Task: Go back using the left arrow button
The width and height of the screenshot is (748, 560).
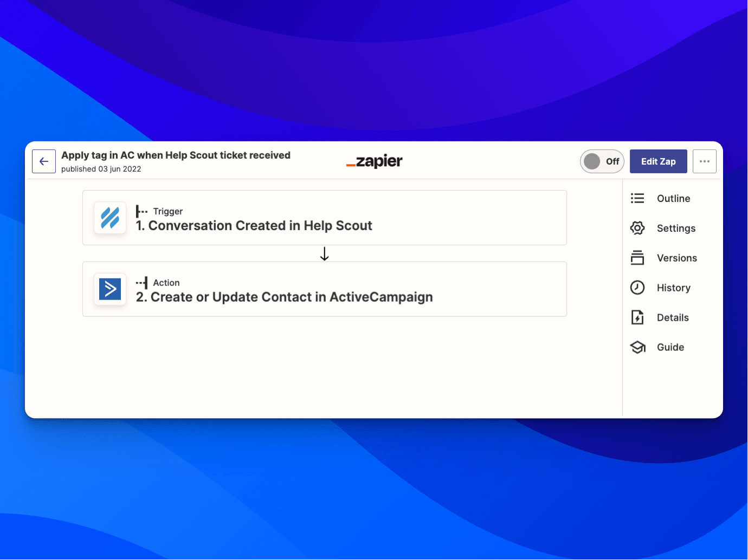Action: point(44,161)
